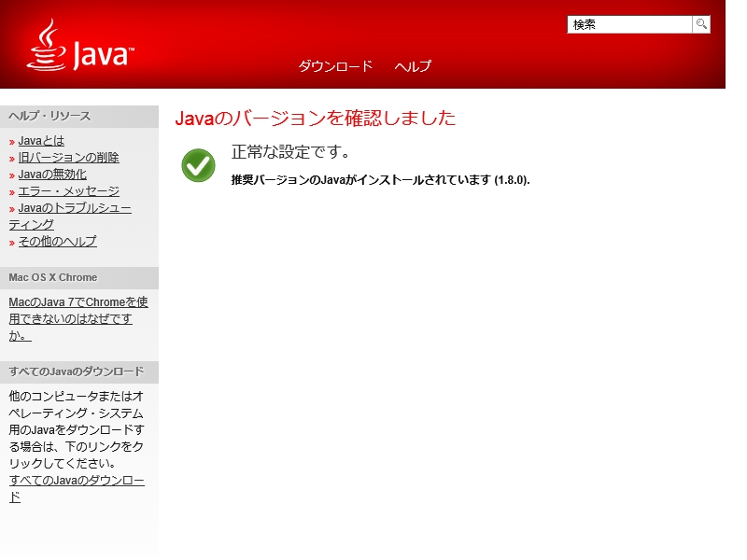Click the 正常な設定です。 status text
The height and width of the screenshot is (560, 747).
pos(290,152)
